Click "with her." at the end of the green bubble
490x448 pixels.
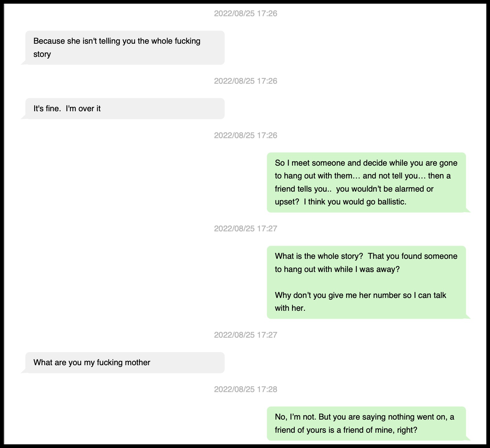290,308
